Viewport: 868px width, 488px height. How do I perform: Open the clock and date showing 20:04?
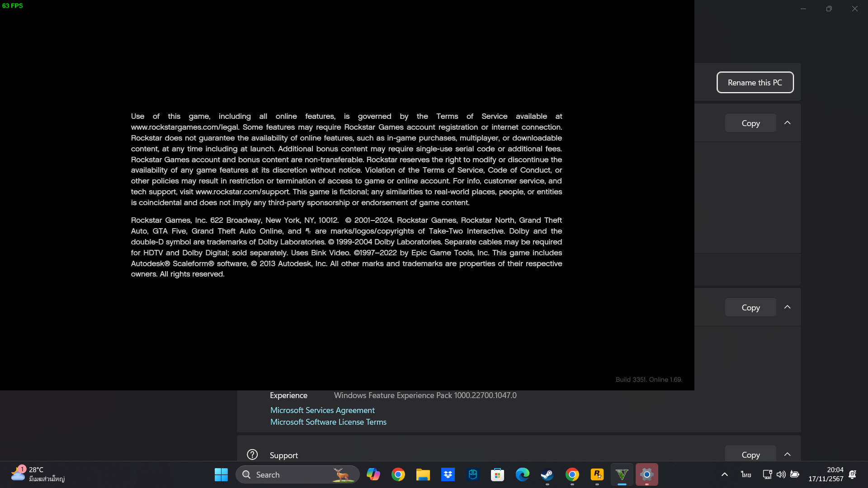coord(826,474)
